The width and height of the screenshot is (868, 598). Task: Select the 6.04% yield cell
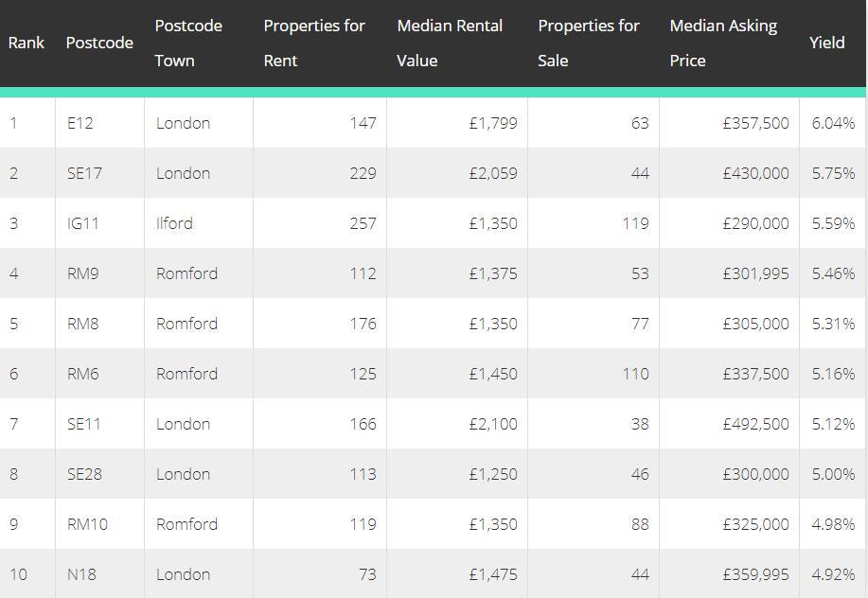click(833, 123)
